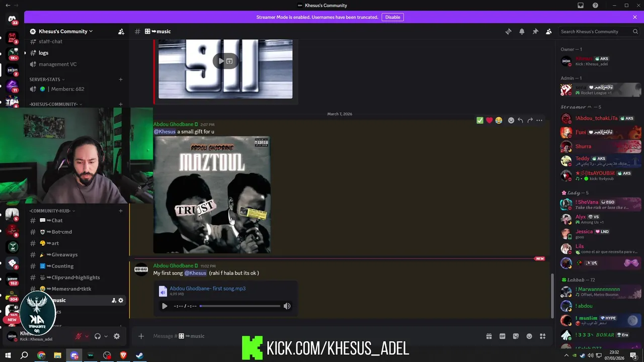Add laughing emoji reaction

(499, 120)
